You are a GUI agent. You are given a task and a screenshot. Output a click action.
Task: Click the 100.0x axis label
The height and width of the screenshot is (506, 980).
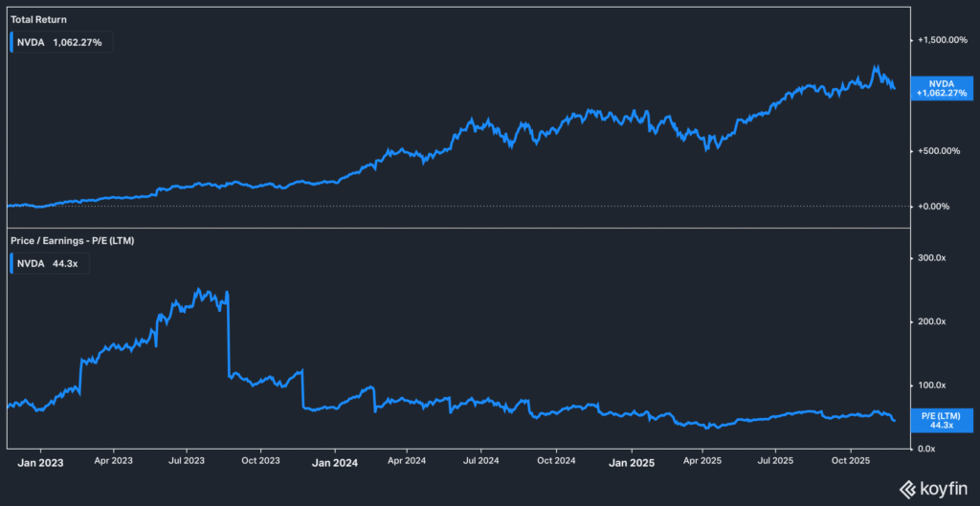[x=932, y=385]
